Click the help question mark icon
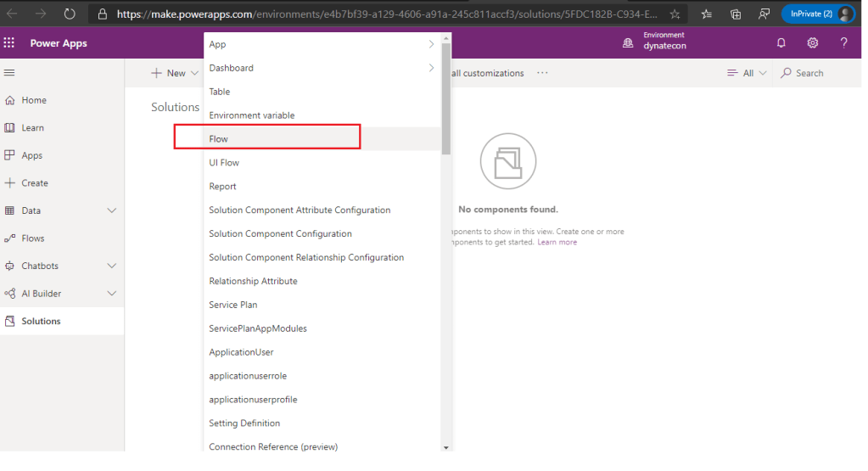The width and height of the screenshot is (868, 471). [x=843, y=43]
